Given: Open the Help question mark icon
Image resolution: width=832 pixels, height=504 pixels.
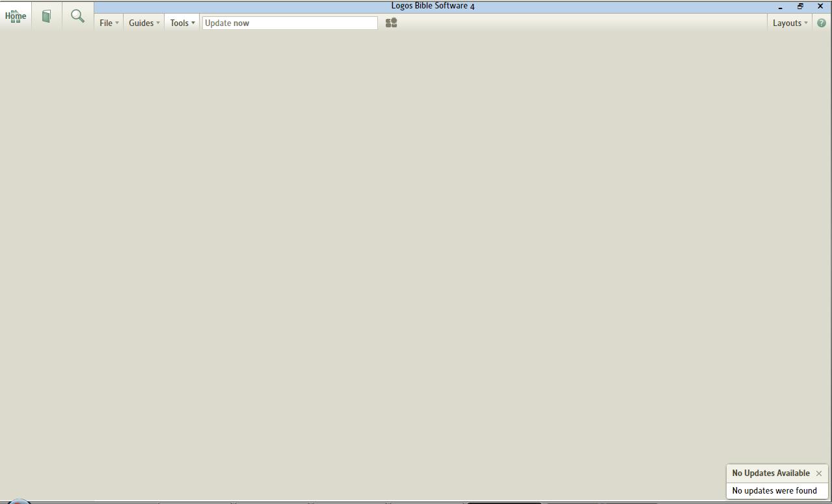Looking at the screenshot, I should tap(821, 23).
